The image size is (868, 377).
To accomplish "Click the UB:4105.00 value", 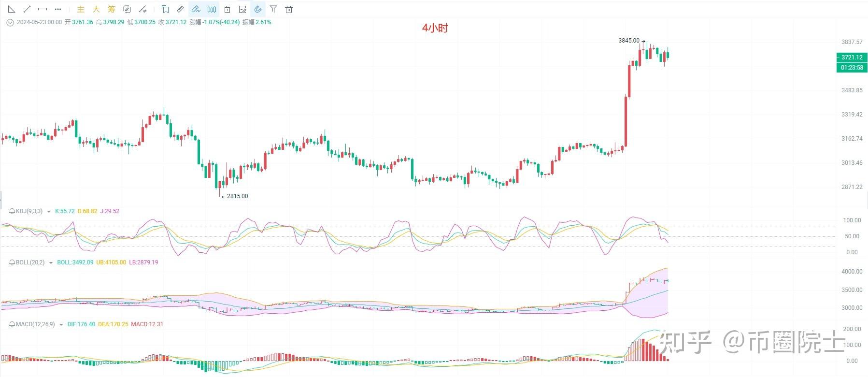I will (x=111, y=262).
